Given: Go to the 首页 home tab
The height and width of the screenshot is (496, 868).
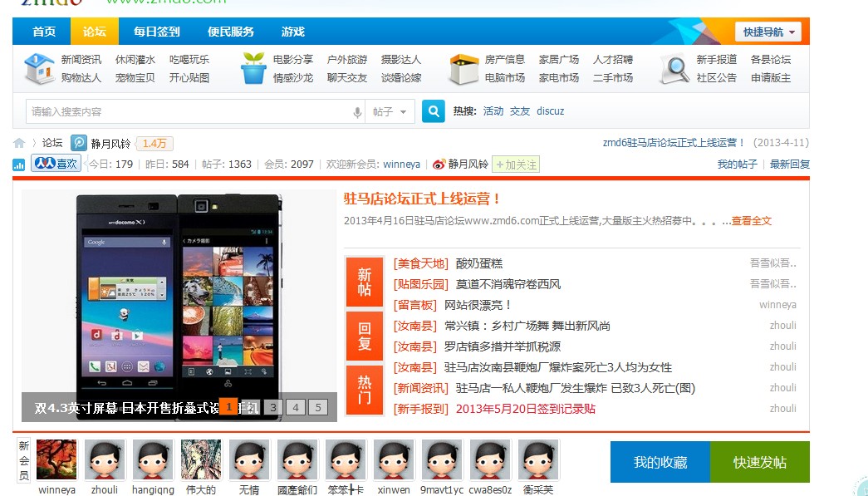Looking at the screenshot, I should tap(44, 32).
